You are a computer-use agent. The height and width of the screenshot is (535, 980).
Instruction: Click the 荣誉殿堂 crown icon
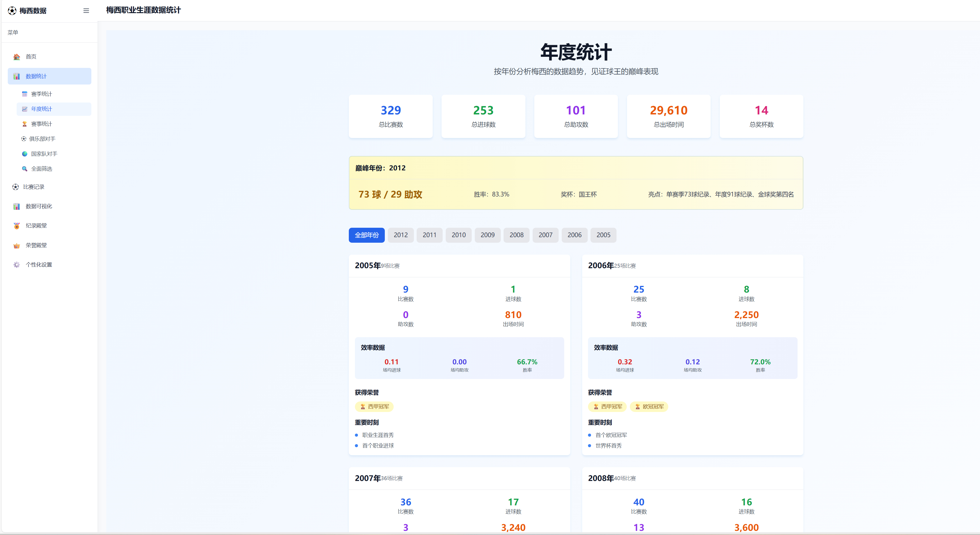(x=17, y=245)
